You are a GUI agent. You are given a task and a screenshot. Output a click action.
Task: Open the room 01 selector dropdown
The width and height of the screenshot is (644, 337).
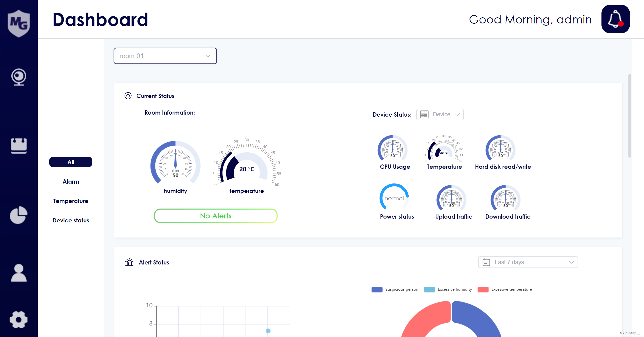[x=165, y=56]
